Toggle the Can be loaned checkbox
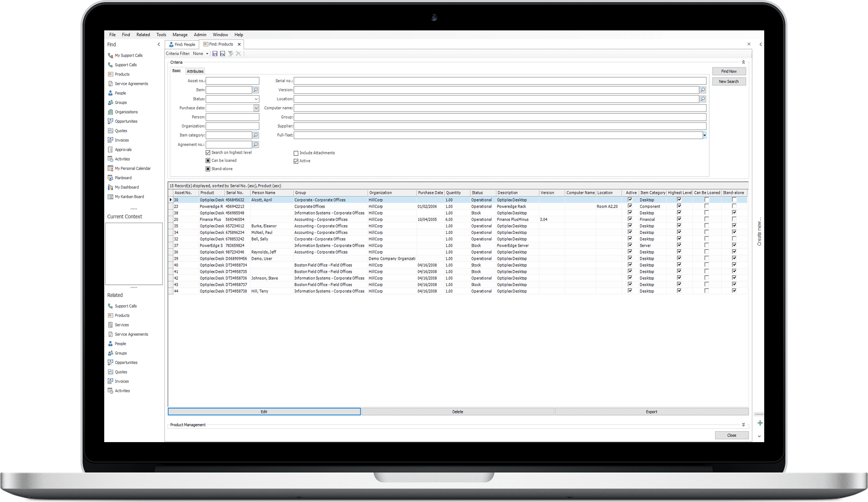The height and width of the screenshot is (502, 868). 208,160
